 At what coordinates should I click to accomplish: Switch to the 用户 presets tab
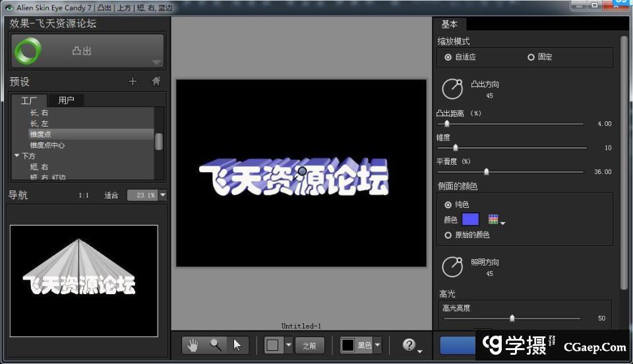click(67, 100)
